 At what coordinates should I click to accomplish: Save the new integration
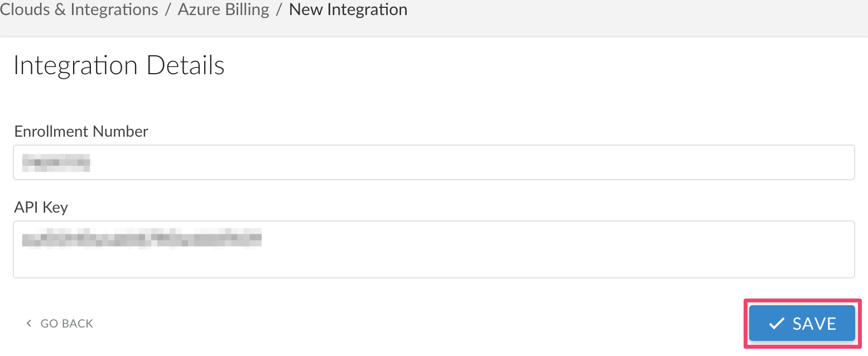tap(802, 323)
